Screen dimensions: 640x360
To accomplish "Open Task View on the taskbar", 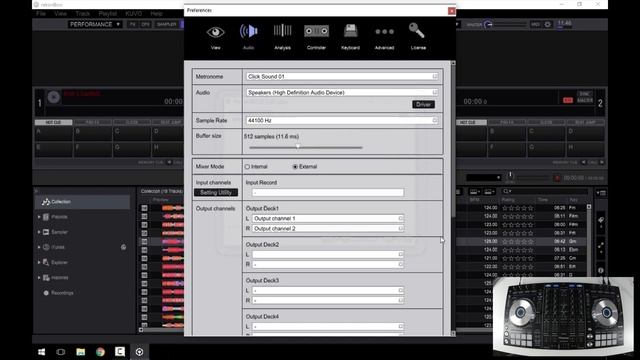I will (61, 352).
